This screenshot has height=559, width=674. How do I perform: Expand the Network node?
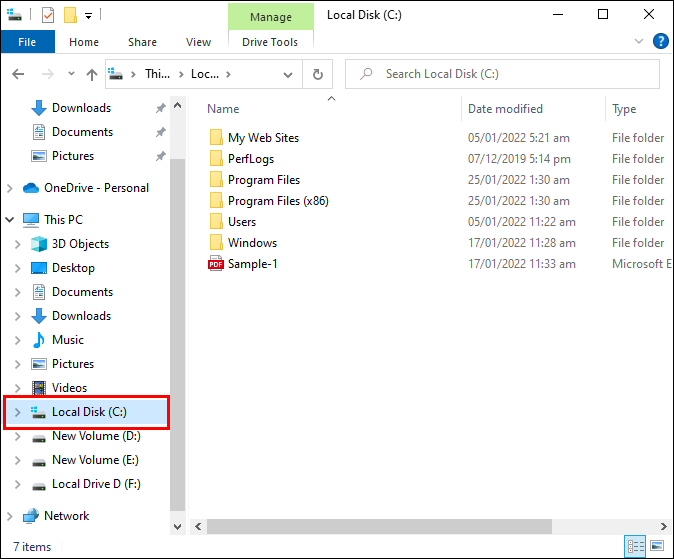[9, 516]
